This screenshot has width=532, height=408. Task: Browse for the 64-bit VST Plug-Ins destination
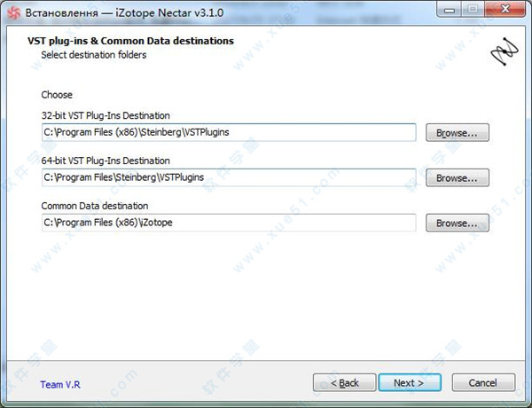pyautogui.click(x=458, y=178)
